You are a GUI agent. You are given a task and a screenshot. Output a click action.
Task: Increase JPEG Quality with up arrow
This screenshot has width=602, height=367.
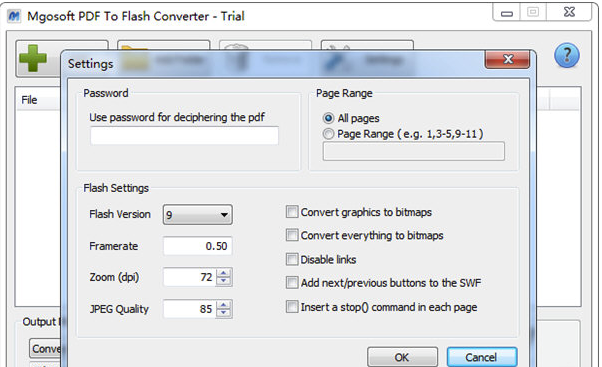tap(223, 305)
